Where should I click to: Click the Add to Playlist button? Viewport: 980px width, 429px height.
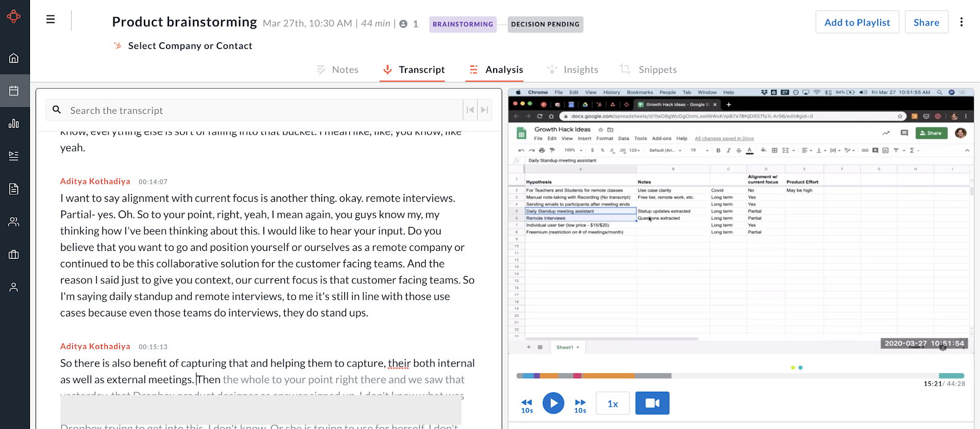(x=858, y=22)
